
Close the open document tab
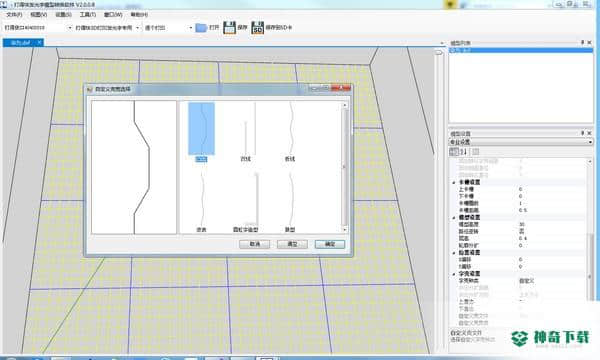39,42
